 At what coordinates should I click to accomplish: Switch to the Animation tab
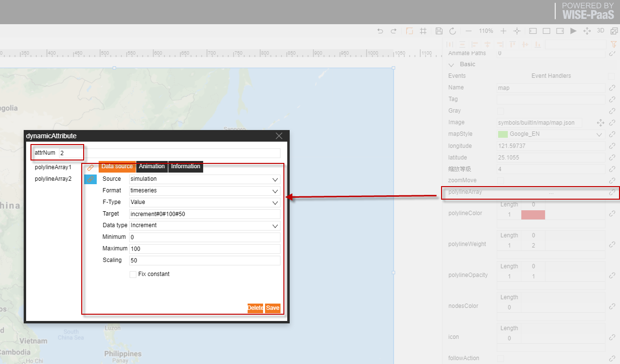(x=152, y=166)
